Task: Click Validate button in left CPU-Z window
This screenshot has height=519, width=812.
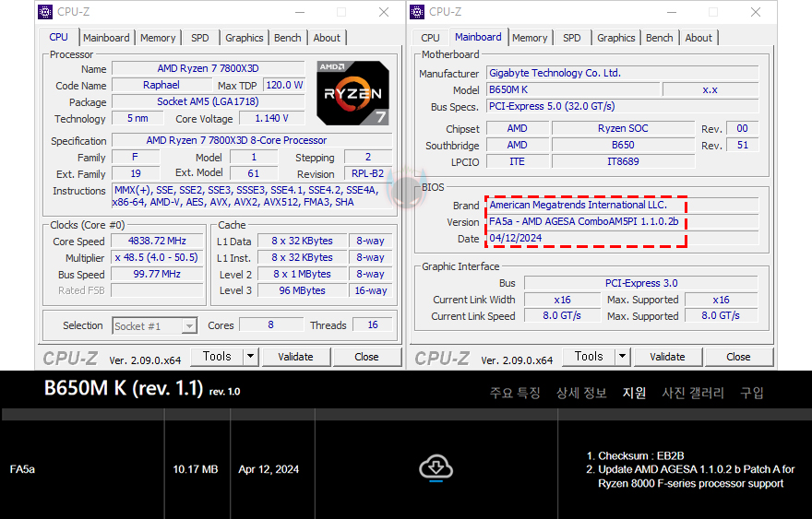Action: coord(295,357)
